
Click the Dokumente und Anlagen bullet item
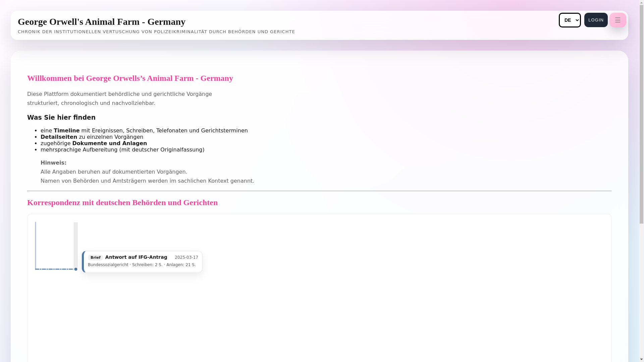point(94,143)
